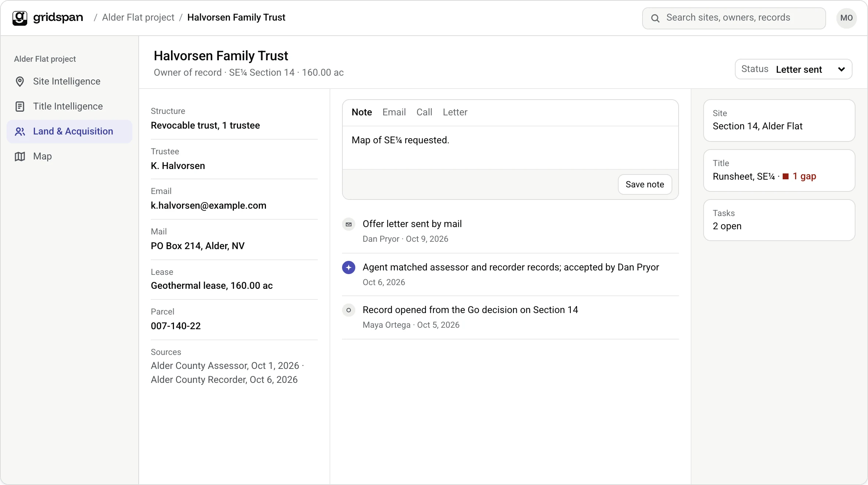This screenshot has height=485, width=868.
Task: Focus the Search sites, owners, records field
Action: 734,18
